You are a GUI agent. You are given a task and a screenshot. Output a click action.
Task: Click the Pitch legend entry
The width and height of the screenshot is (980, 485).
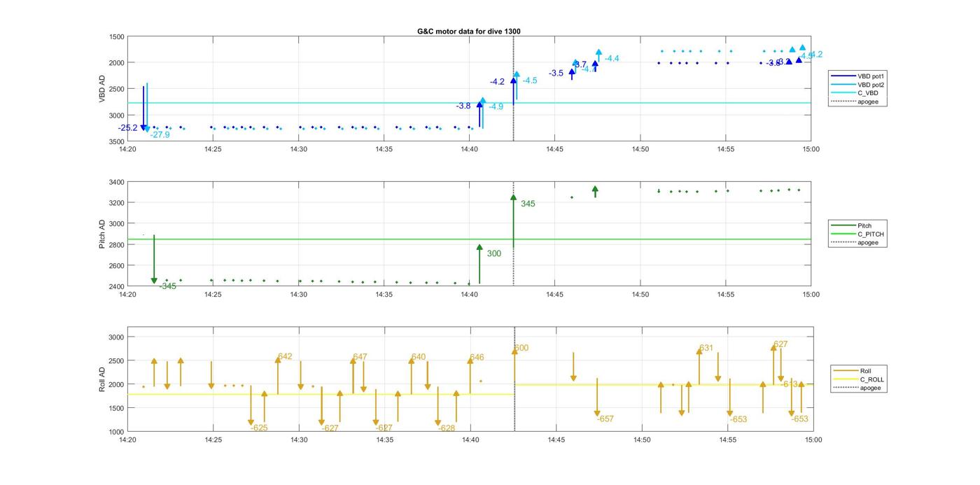(x=866, y=225)
